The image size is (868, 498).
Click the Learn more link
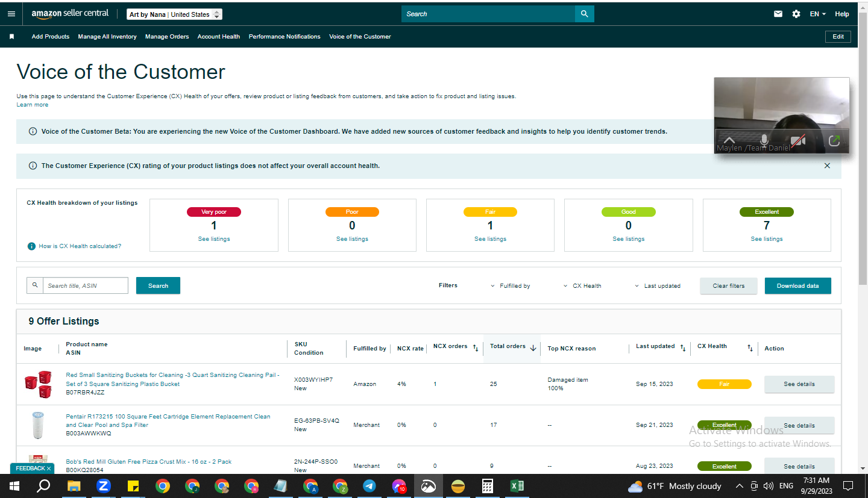[x=33, y=105]
